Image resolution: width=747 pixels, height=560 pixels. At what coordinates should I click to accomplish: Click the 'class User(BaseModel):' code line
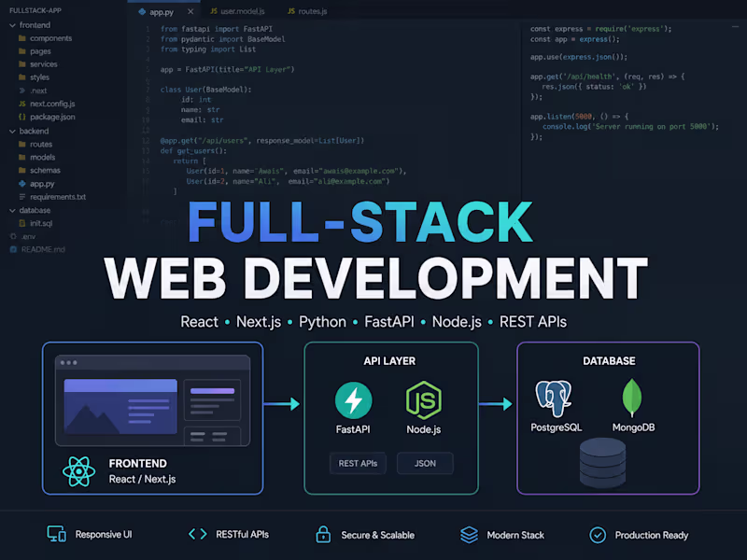click(205, 90)
